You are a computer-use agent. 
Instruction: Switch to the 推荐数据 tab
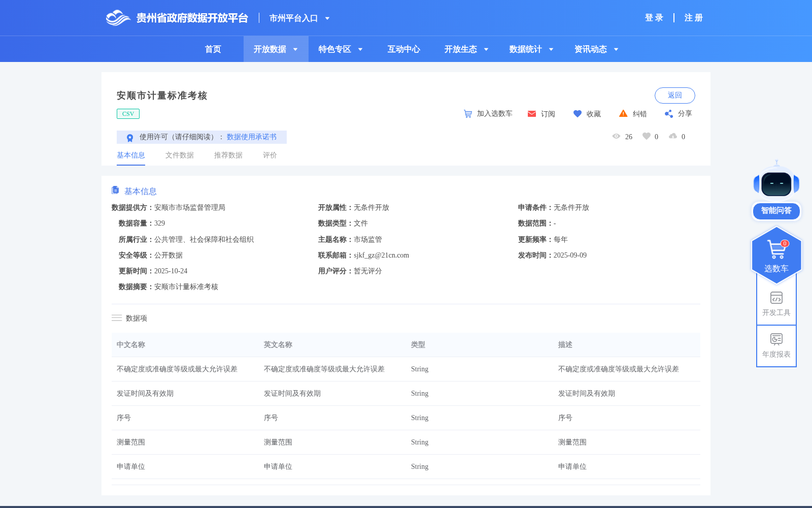[x=228, y=155]
